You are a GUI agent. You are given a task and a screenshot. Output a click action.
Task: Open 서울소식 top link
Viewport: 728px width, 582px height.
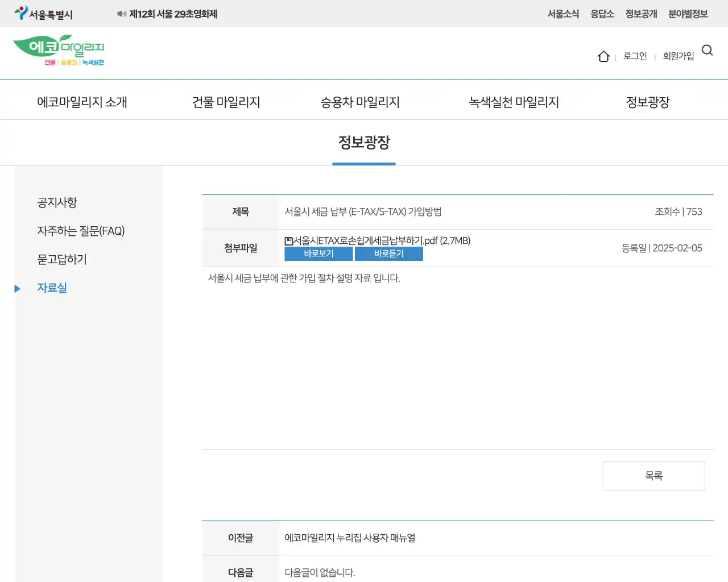[x=563, y=14]
